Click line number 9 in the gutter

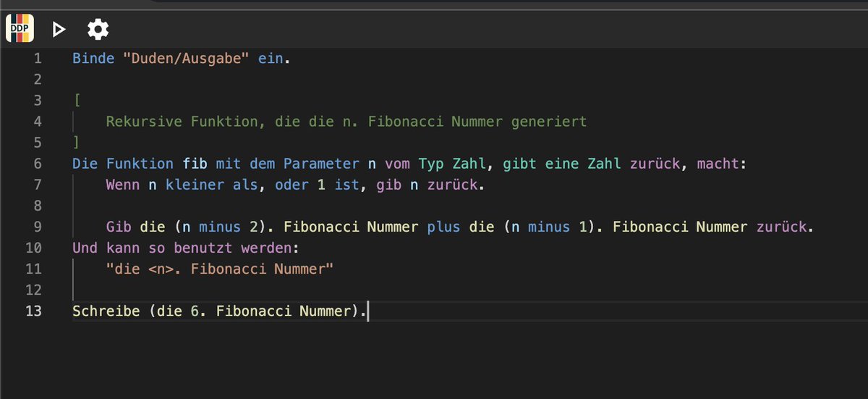[x=38, y=227]
